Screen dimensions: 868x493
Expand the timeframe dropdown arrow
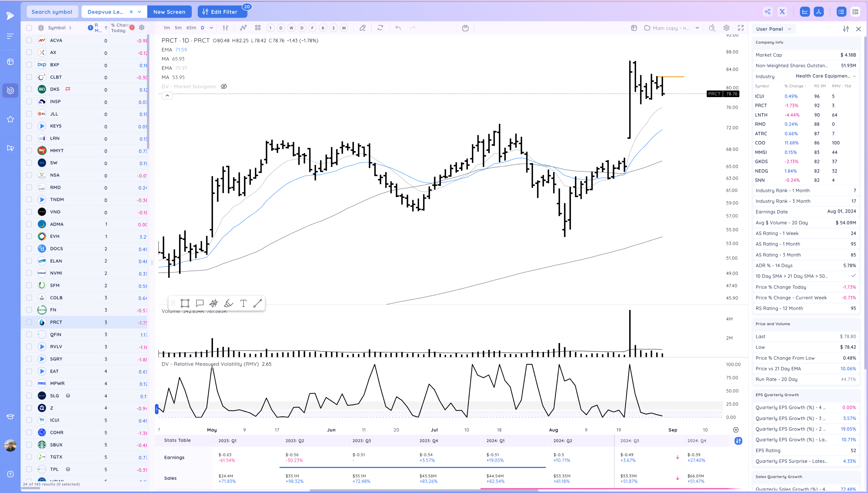211,28
